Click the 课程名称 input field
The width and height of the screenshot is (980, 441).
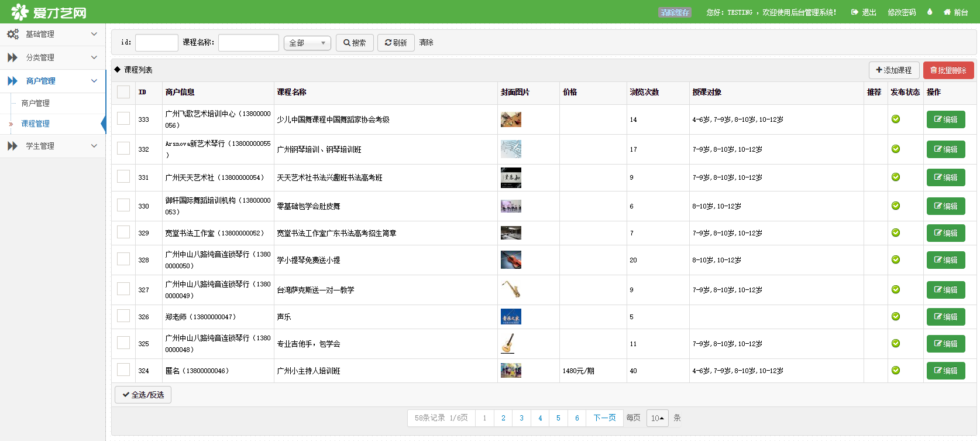[249, 43]
